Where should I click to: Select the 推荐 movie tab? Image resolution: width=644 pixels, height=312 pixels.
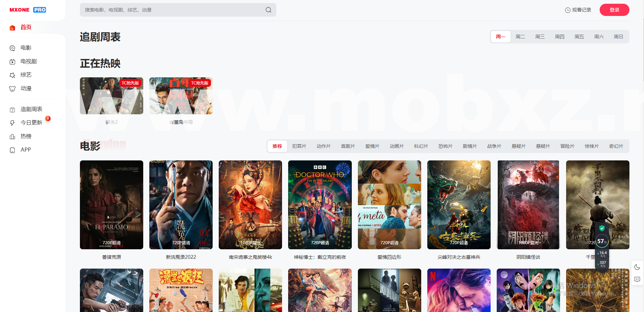pos(277,146)
